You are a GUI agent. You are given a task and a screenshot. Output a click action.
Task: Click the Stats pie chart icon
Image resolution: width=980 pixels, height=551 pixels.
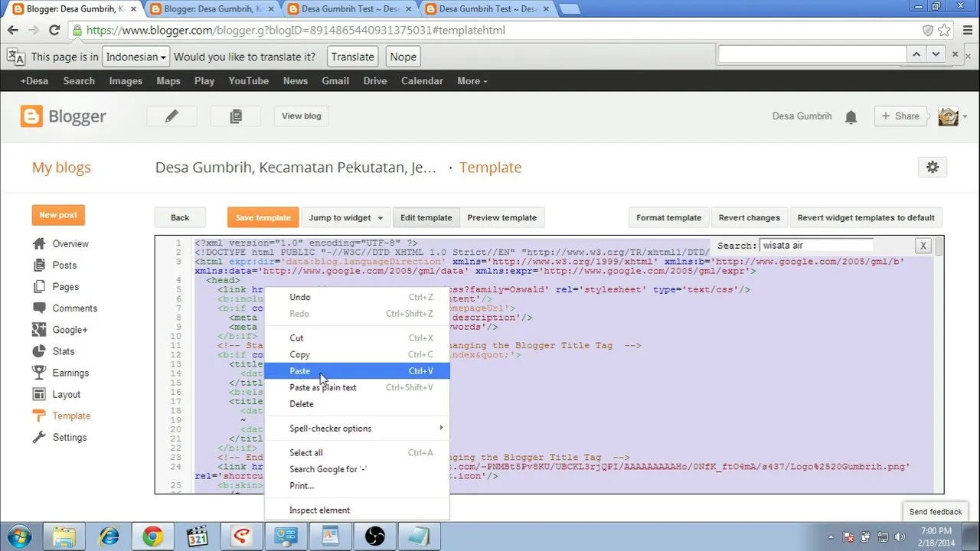tap(39, 351)
